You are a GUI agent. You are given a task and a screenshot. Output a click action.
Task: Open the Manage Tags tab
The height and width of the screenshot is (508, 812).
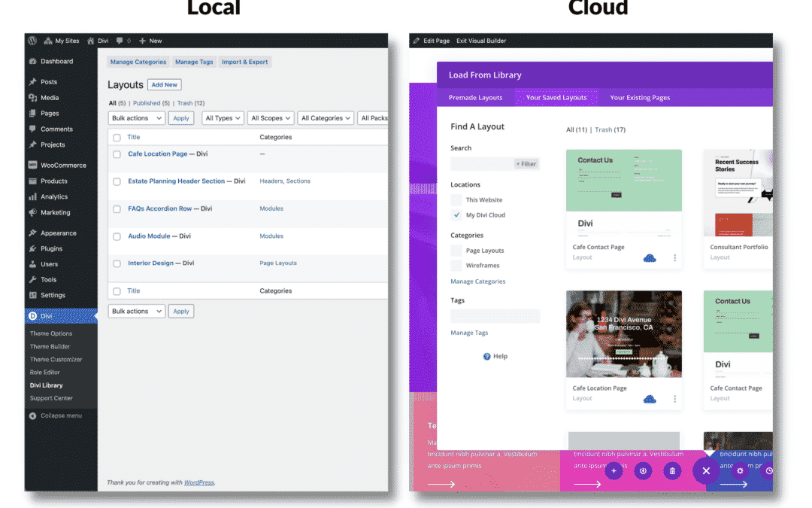coord(194,62)
